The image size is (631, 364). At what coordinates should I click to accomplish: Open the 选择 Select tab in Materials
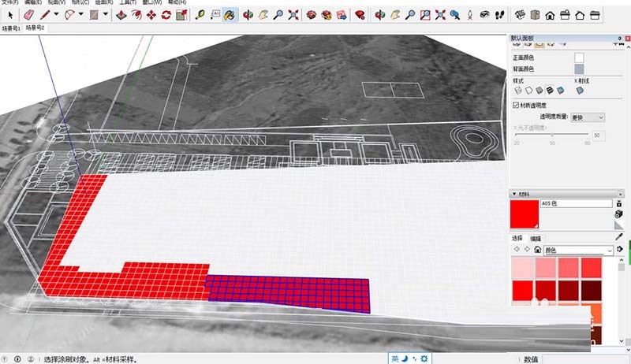517,238
